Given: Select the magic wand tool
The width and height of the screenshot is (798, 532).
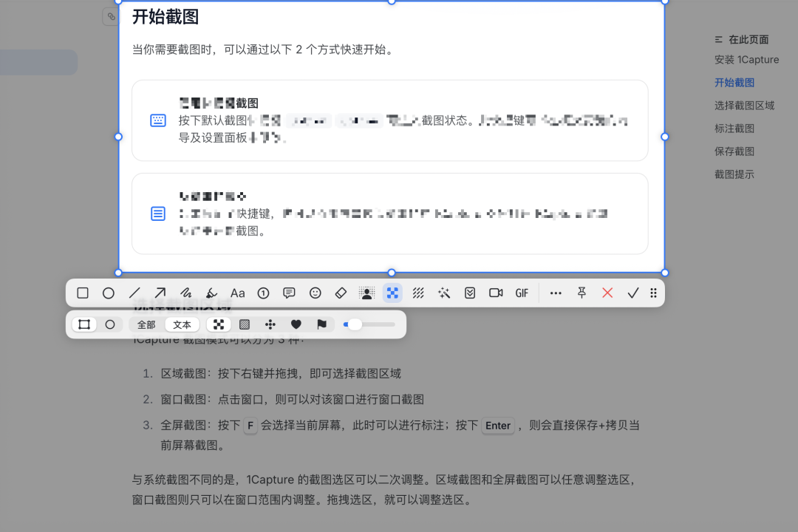Looking at the screenshot, I should pos(444,293).
